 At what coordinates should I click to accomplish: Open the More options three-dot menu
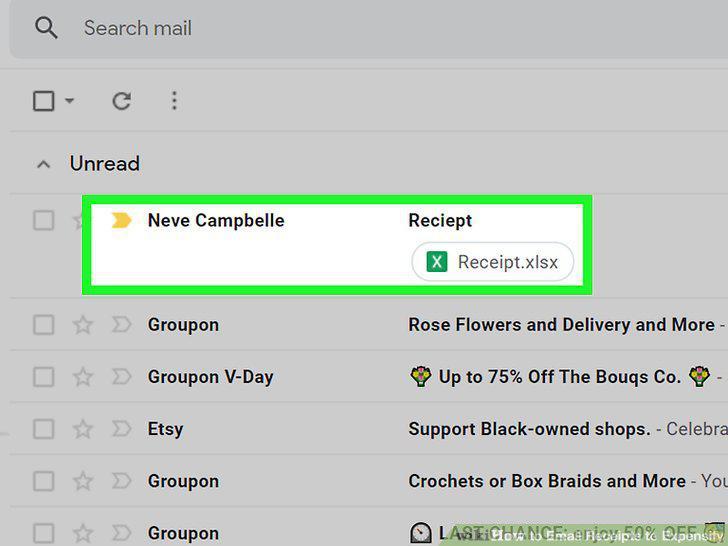(x=174, y=101)
